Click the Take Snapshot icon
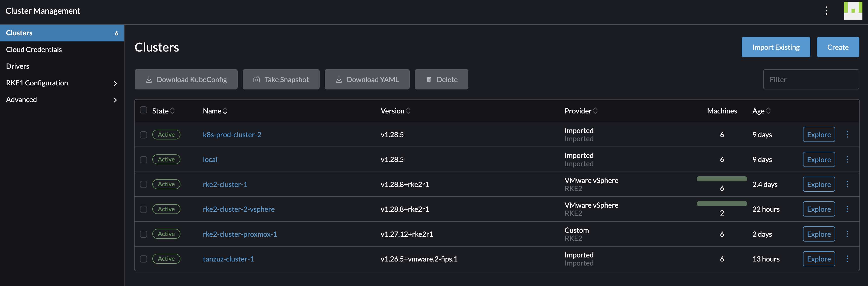 tap(256, 79)
